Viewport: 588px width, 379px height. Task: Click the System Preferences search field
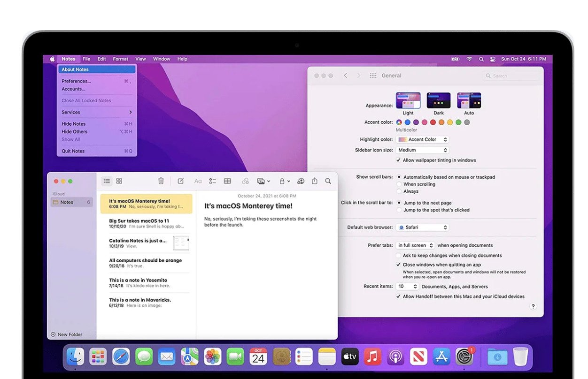(511, 76)
